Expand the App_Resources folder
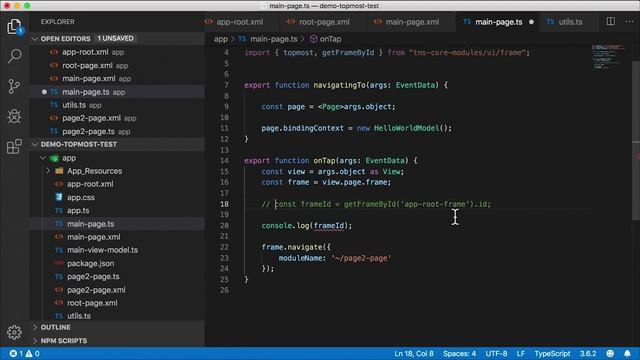 coord(48,171)
